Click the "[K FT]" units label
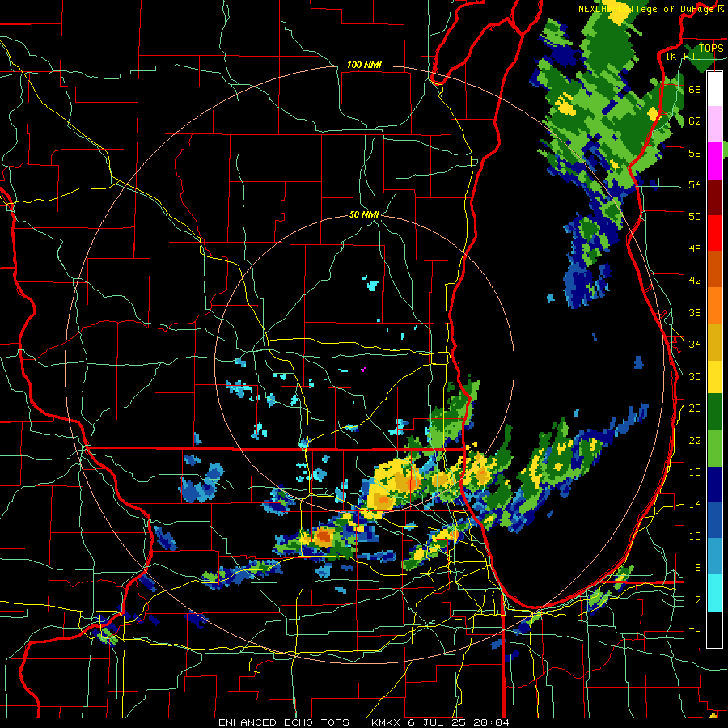Viewport: 728px width, 728px height. click(684, 57)
